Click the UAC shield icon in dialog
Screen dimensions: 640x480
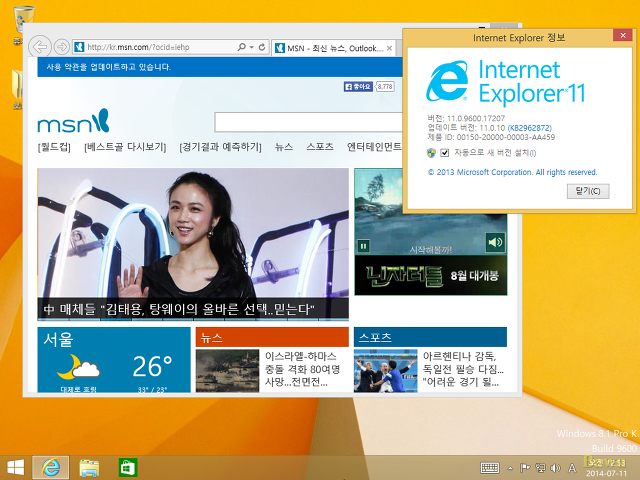[431, 153]
